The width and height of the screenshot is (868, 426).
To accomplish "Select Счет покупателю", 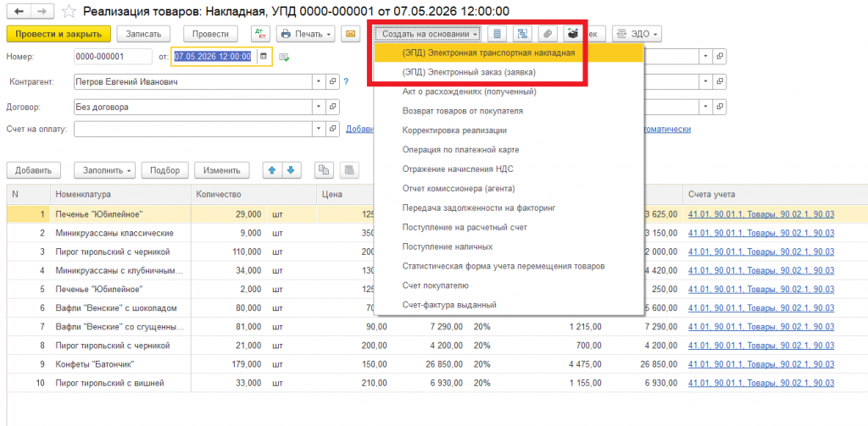I will pyautogui.click(x=509, y=285).
